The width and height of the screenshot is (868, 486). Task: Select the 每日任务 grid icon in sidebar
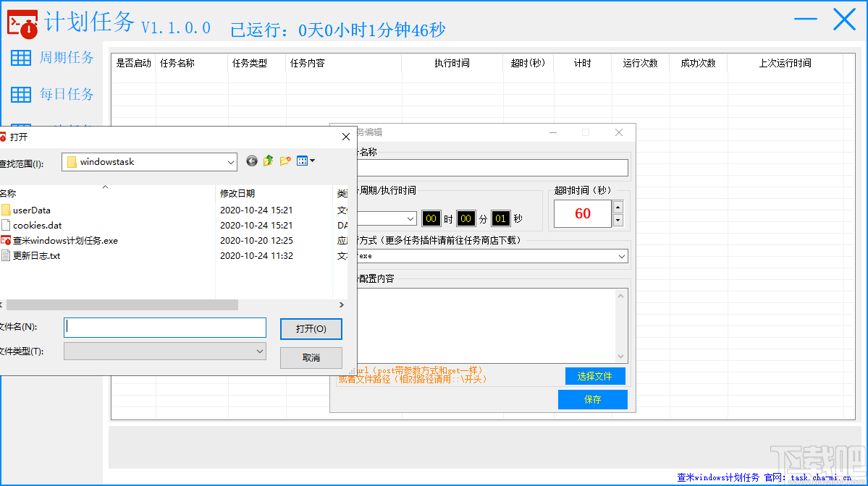pyautogui.click(x=22, y=95)
